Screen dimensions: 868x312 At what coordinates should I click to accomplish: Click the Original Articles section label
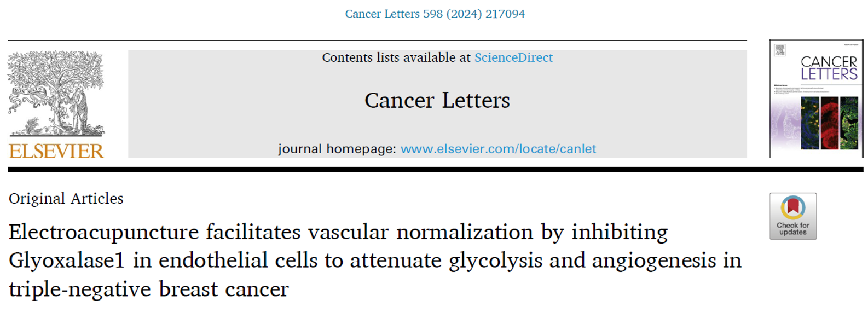66,198
